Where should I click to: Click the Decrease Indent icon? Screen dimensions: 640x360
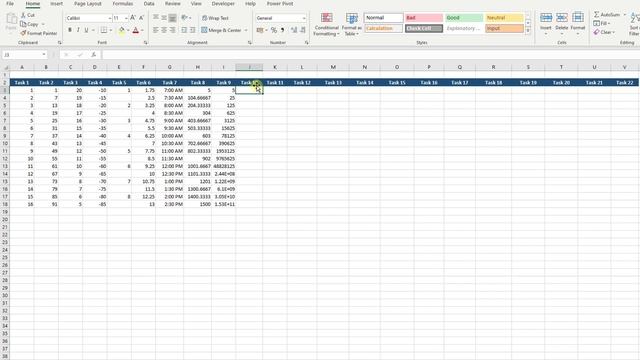click(x=184, y=30)
